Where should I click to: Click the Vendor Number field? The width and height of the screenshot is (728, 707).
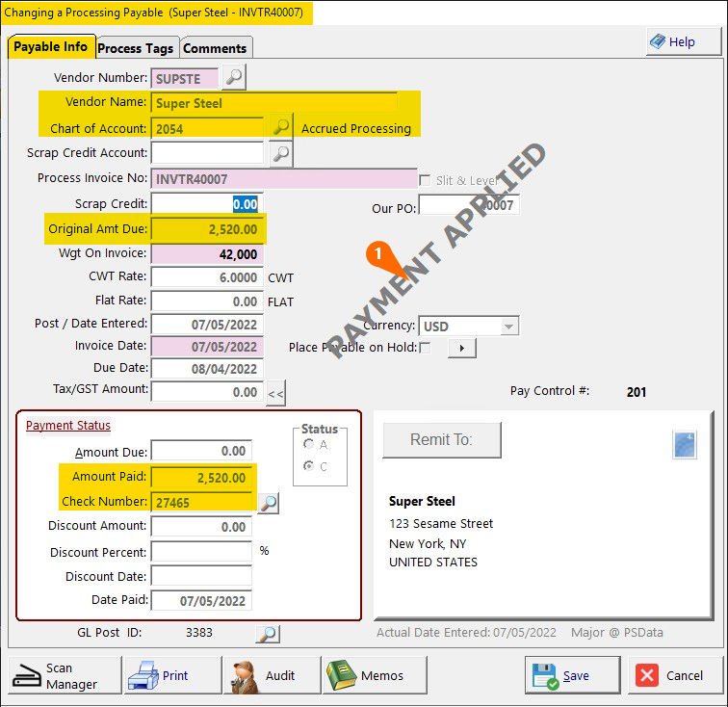click(185, 79)
